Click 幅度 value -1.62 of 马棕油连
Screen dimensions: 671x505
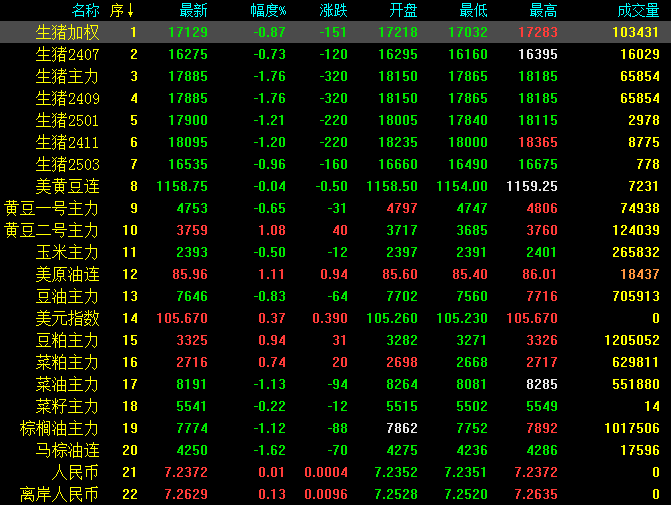tap(270, 450)
